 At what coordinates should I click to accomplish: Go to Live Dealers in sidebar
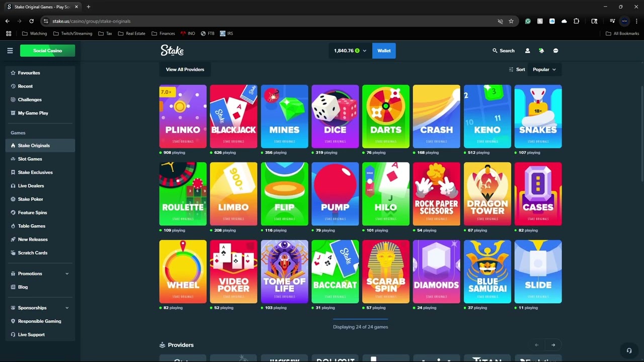point(40,186)
